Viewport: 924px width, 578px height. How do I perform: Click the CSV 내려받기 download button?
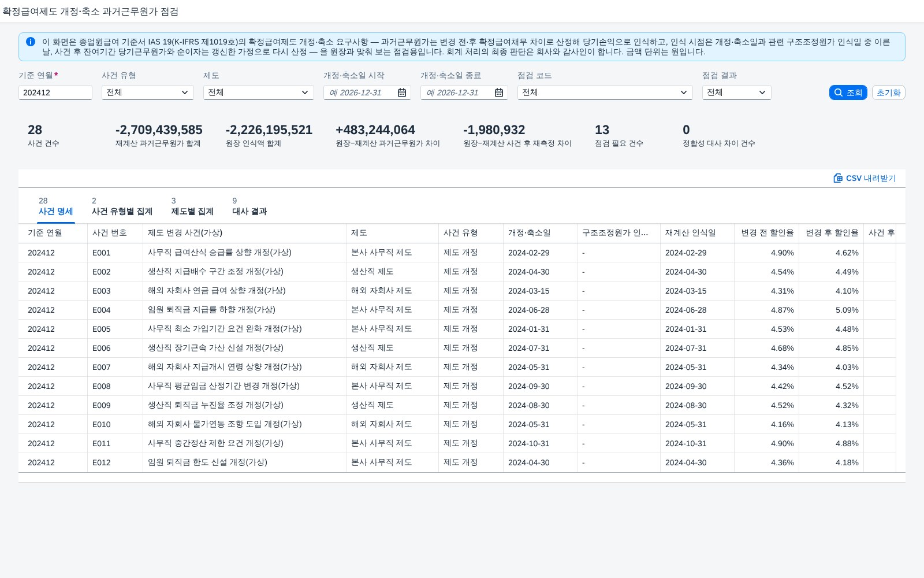865,178
